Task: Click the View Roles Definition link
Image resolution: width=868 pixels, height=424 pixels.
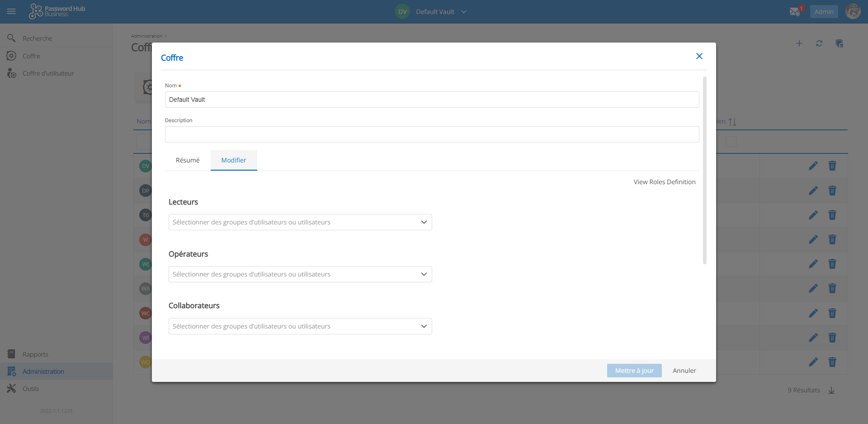Action: [x=664, y=182]
